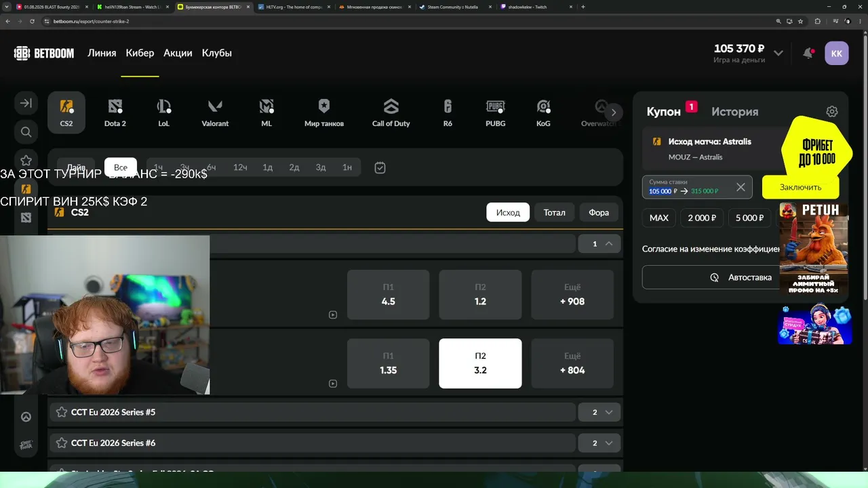The width and height of the screenshot is (868, 488).
Task: Set stake to 2 000 ₽
Action: coord(702,218)
